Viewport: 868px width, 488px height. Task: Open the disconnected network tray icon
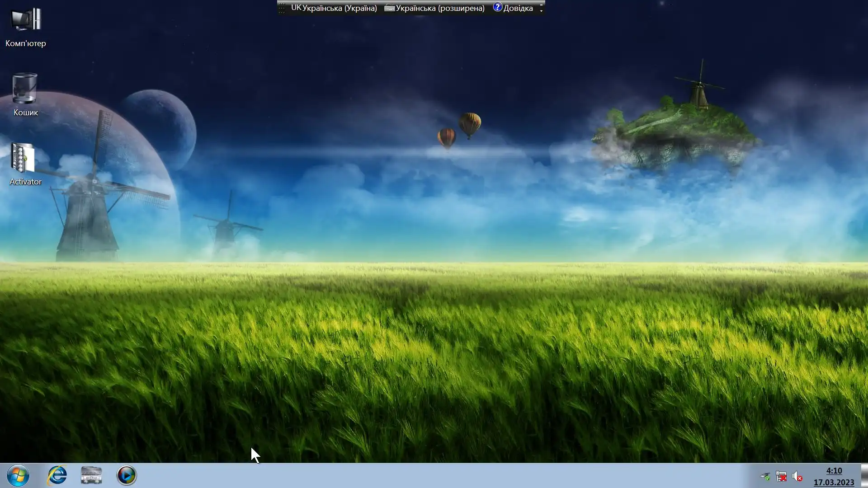(781, 476)
